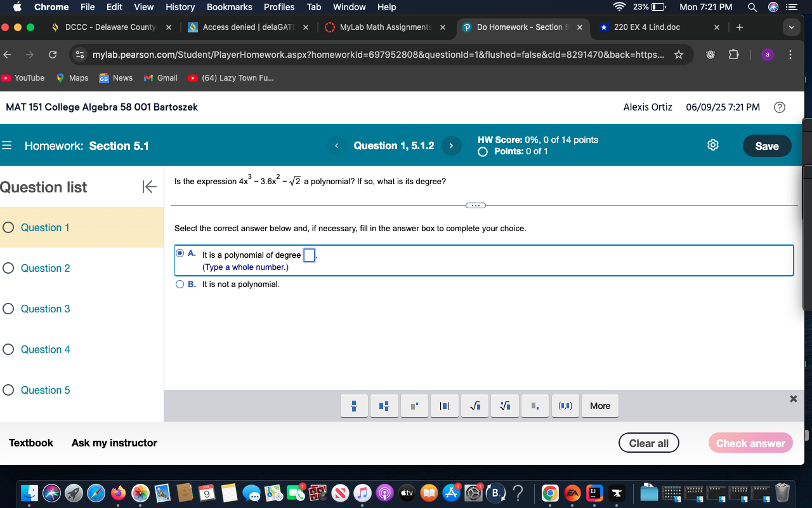Open the Ask my instructor link
This screenshot has width=812, height=508.
point(114,443)
